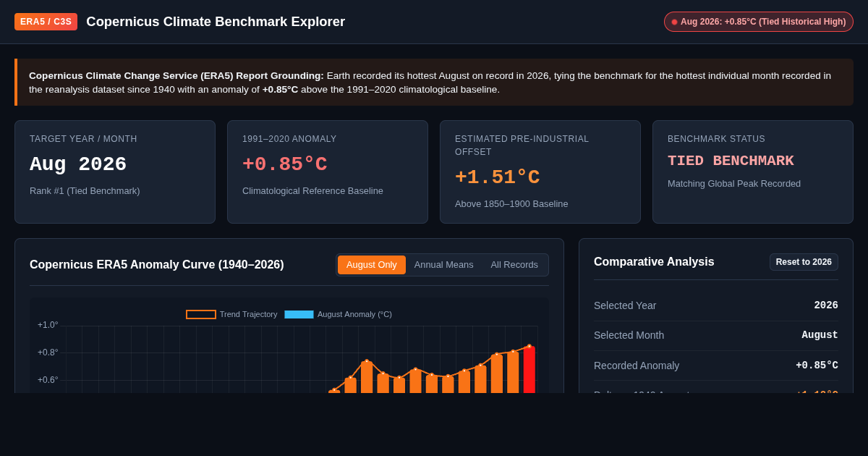Screen dimensions: 868x456
Task: Select the August Only tab
Action: 372,265
